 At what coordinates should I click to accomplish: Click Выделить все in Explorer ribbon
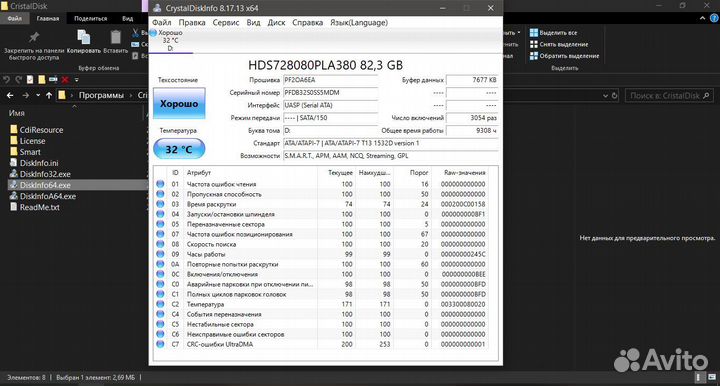coord(553,33)
